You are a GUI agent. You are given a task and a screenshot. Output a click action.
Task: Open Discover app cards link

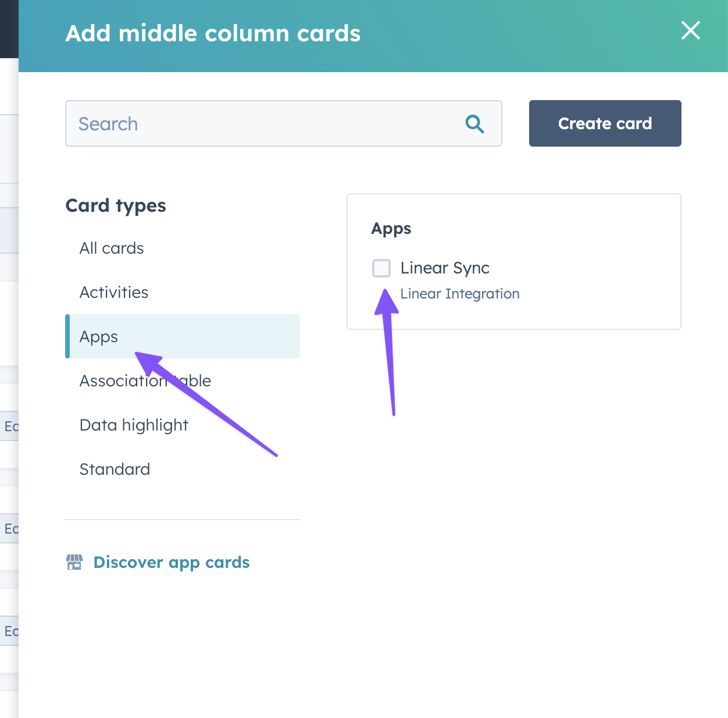171,562
